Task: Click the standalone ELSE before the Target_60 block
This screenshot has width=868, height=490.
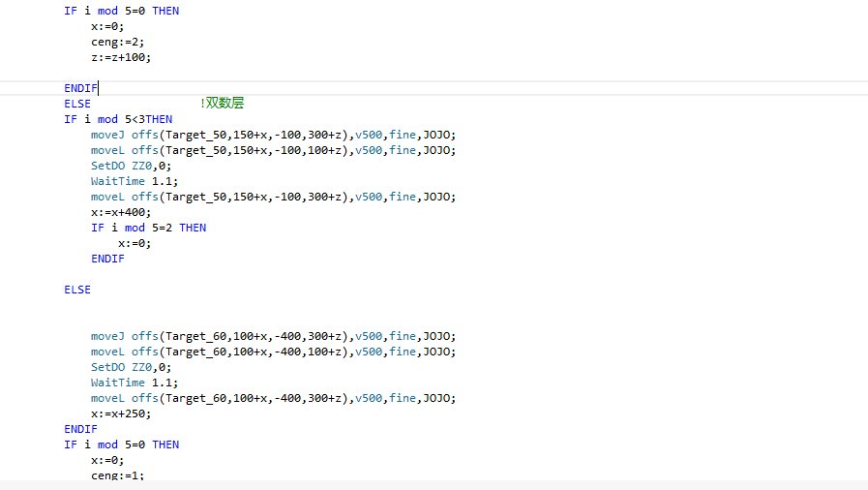Action: (77, 290)
